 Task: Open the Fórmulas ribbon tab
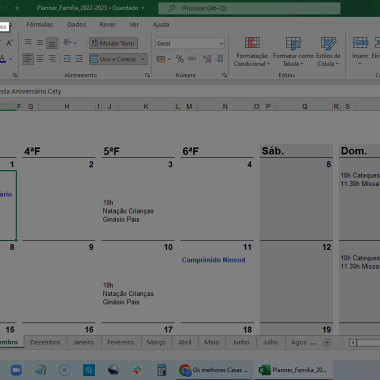tap(40, 25)
